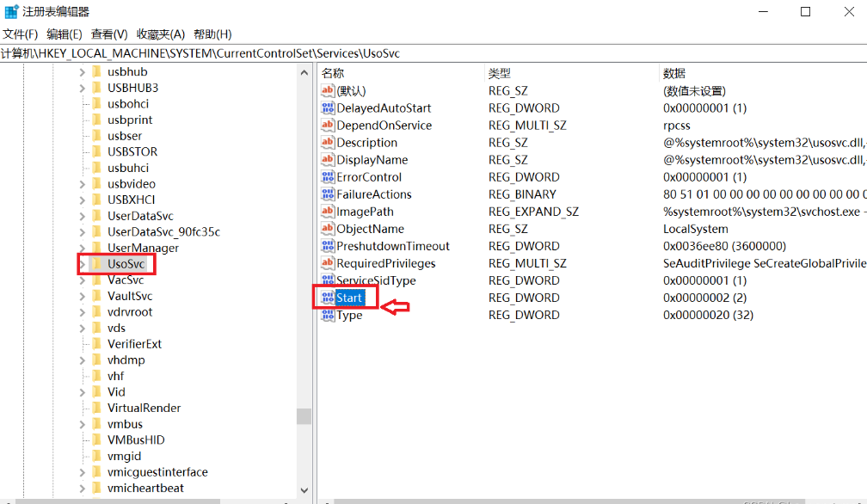
Task: Click the 类型 column header
Action: (500, 73)
